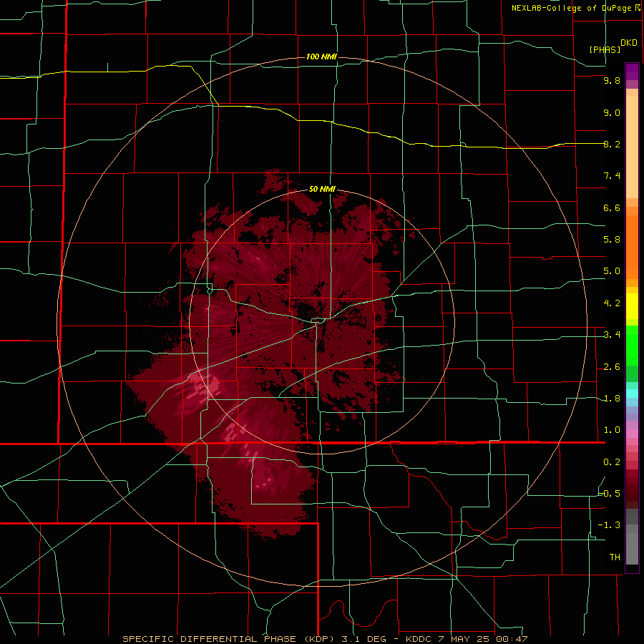Select the 9.8 value on color scale
The height and width of the screenshot is (644, 644).
(x=612, y=80)
